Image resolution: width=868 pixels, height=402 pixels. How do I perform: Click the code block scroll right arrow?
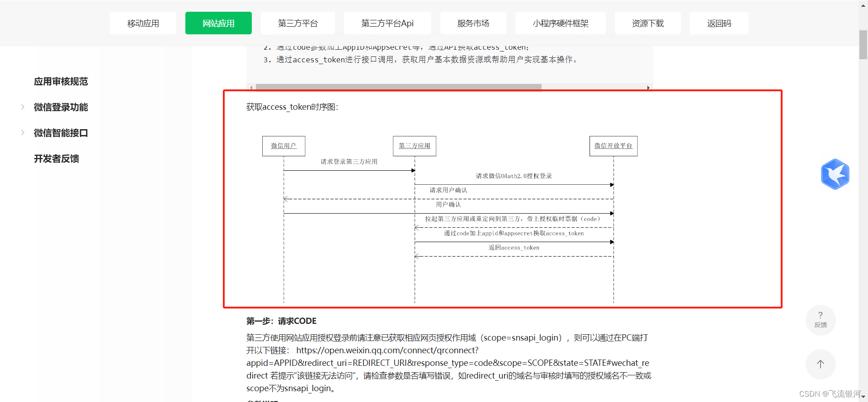pyautogui.click(x=648, y=88)
